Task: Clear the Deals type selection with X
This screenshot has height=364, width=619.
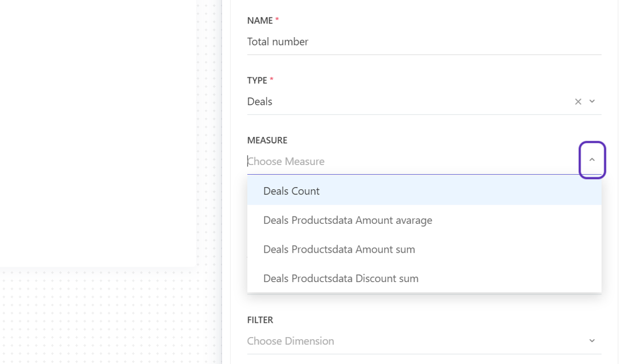Action: pyautogui.click(x=578, y=102)
